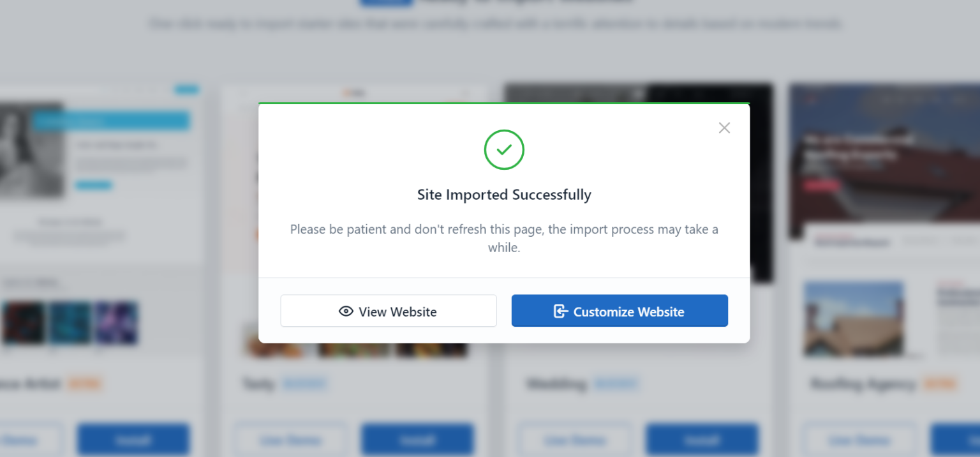Screen dimensions: 980x457
Task: Click the eye icon on View Website
Action: click(x=346, y=311)
